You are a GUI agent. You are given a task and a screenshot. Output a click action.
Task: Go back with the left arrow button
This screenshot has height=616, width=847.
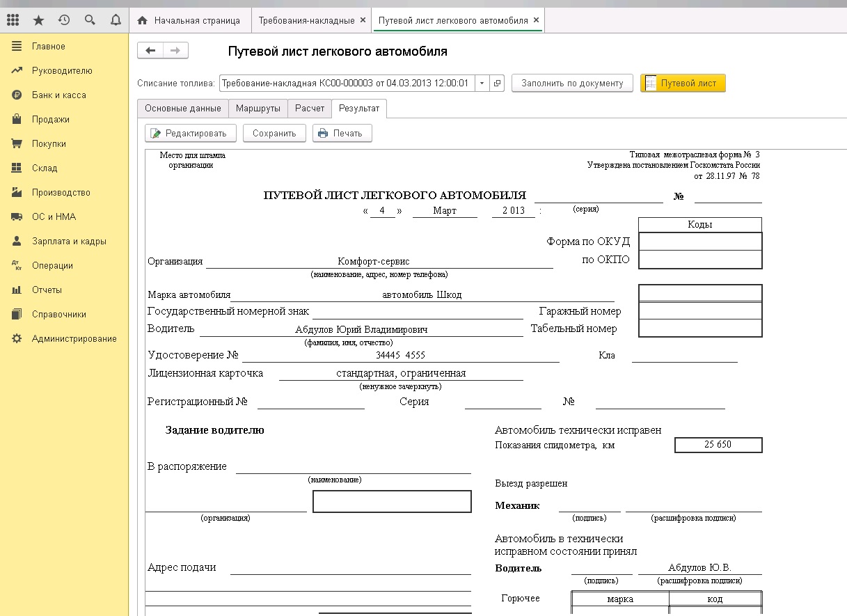pos(150,50)
